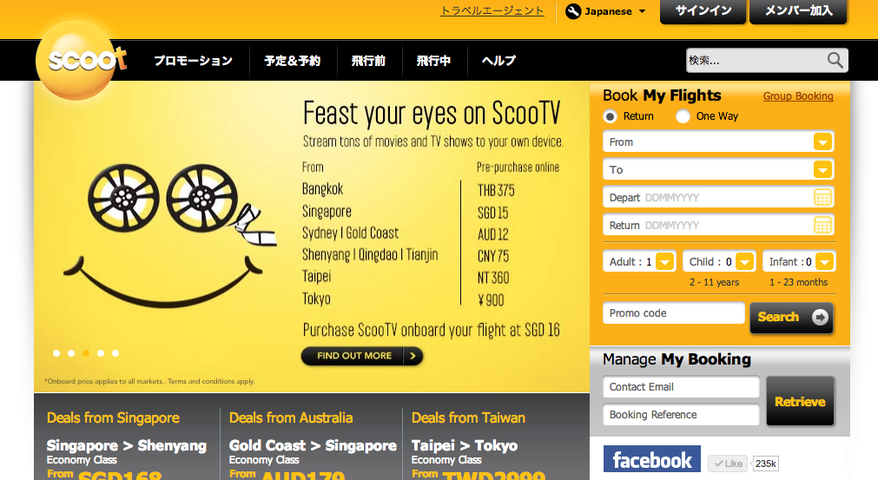Viewport: 878px width, 480px height.
Task: Show first carousel slide dot
Action: [x=57, y=353]
